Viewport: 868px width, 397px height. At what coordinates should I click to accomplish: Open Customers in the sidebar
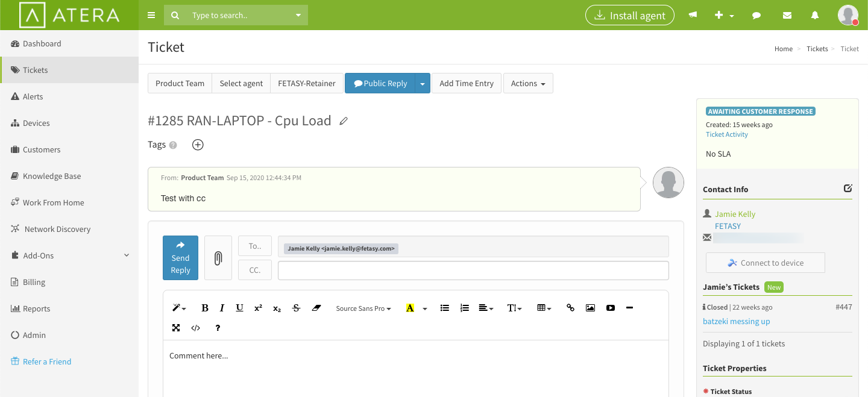pyautogui.click(x=42, y=149)
